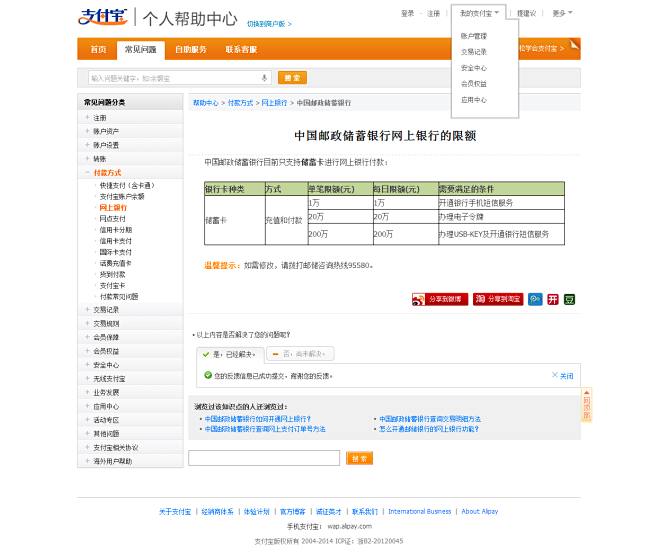Close the feedback message with 关闭
This screenshot has height=555, width=658.
pos(563,375)
